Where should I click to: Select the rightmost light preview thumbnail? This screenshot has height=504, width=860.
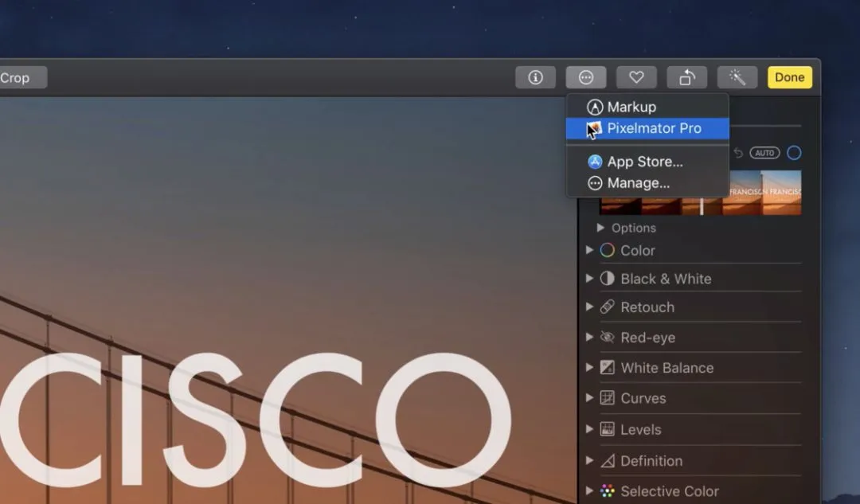tap(782, 193)
